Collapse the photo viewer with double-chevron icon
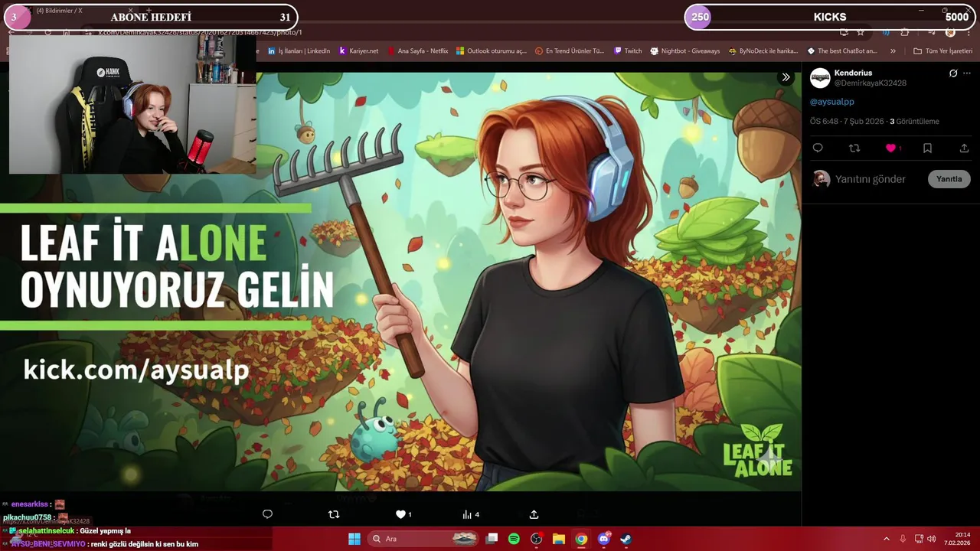Screen dimensions: 980x551 pyautogui.click(x=786, y=77)
